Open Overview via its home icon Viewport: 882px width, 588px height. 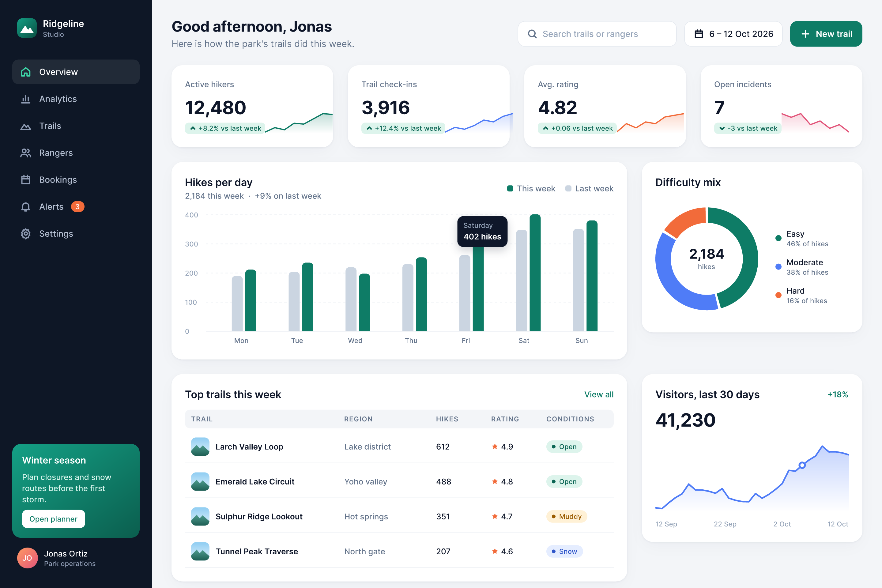[x=25, y=72]
